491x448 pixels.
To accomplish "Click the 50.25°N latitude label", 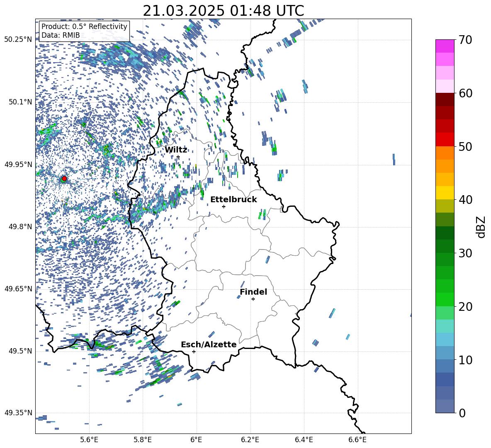I will tap(18, 40).
